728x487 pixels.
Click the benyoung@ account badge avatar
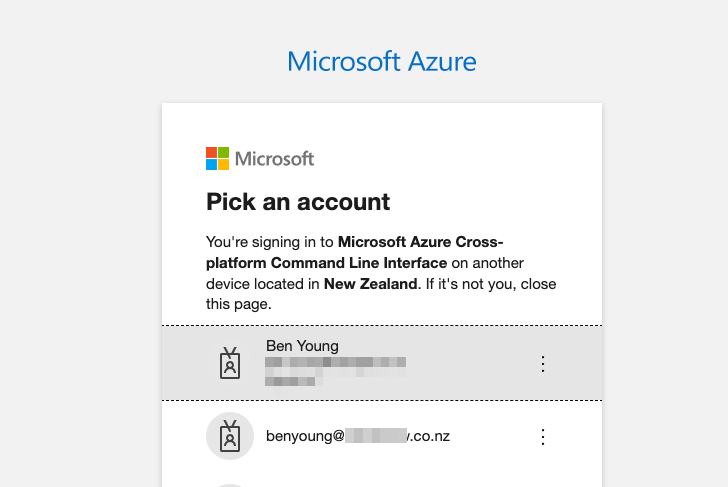coord(230,436)
